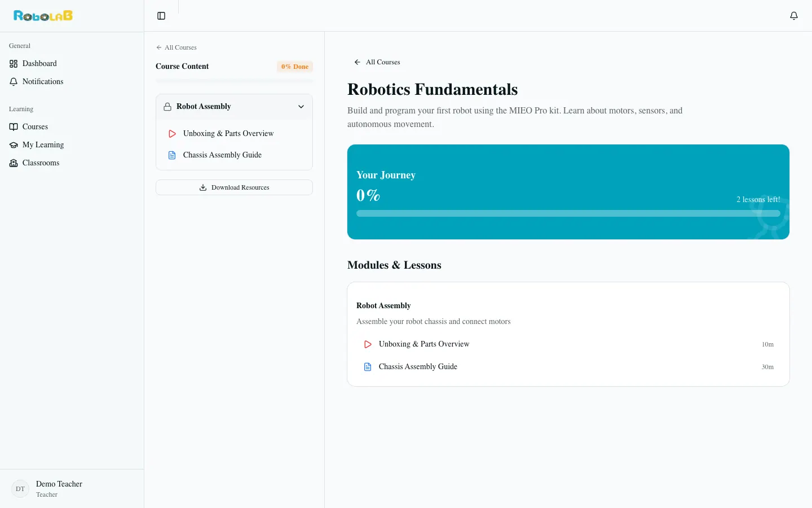Click the play icon in Course Content panel

point(173,134)
